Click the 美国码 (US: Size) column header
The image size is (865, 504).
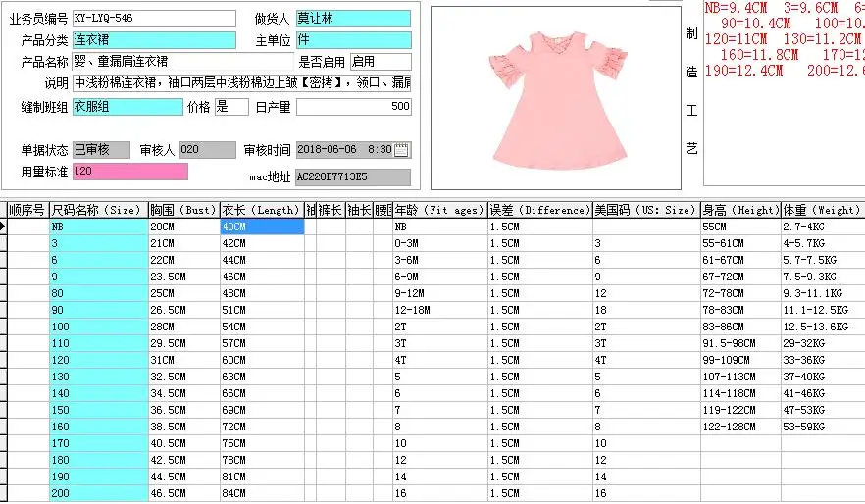tap(646, 210)
